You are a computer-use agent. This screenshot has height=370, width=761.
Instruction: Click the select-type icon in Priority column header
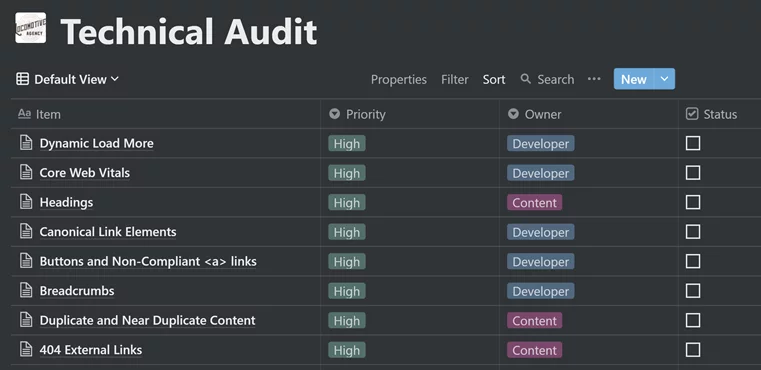pos(334,114)
